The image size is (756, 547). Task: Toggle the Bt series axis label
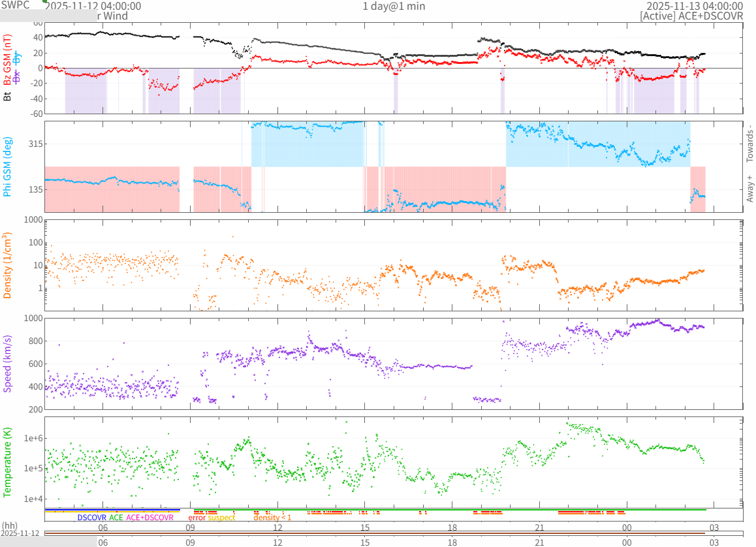click(x=8, y=95)
